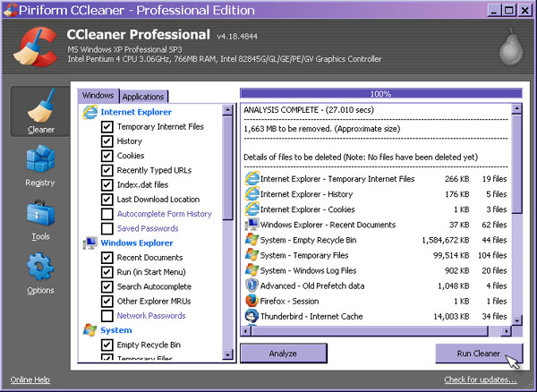Open the Cleaner section in sidebar
The width and height of the screenshot is (537, 392).
40,111
